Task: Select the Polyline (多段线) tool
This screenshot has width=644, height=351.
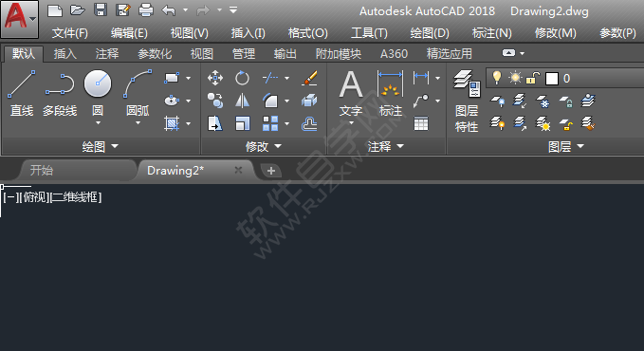Action: tap(60, 93)
